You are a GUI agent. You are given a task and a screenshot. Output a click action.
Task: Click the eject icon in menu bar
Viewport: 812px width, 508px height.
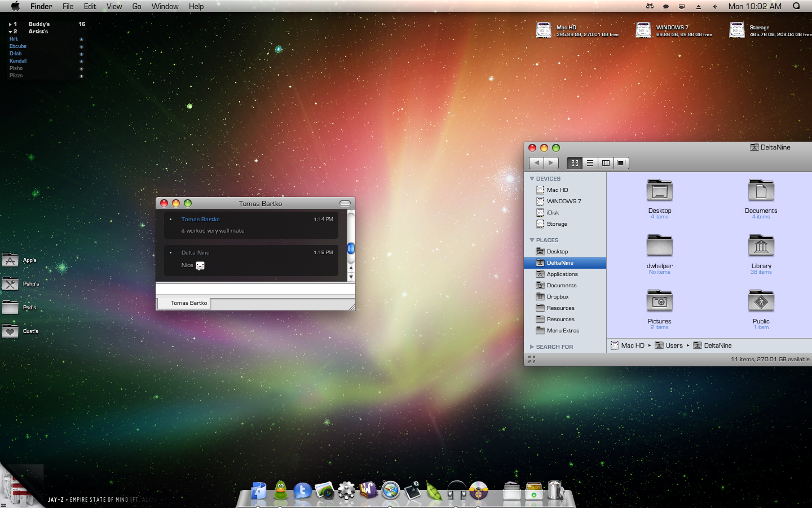pyautogui.click(x=698, y=7)
